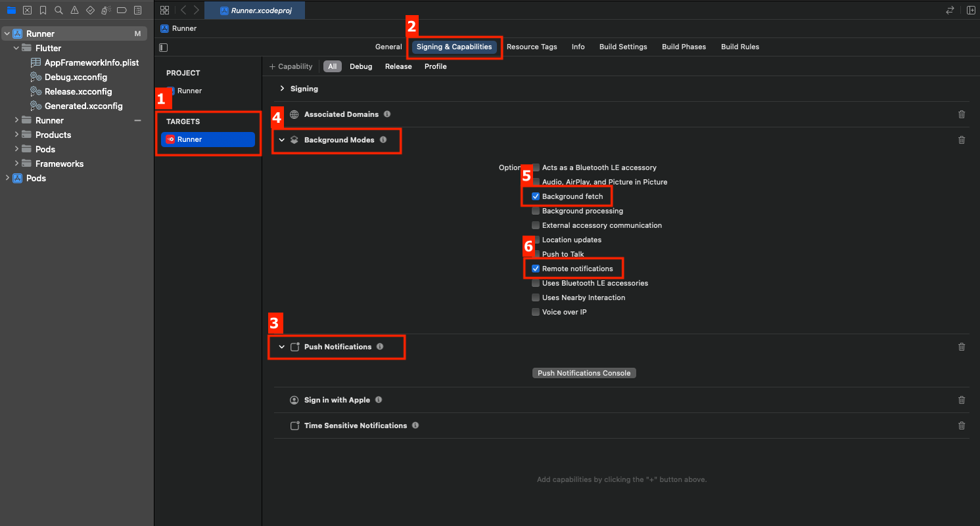Open the Debug navigator icon
The height and width of the screenshot is (526, 980).
coord(106,11)
